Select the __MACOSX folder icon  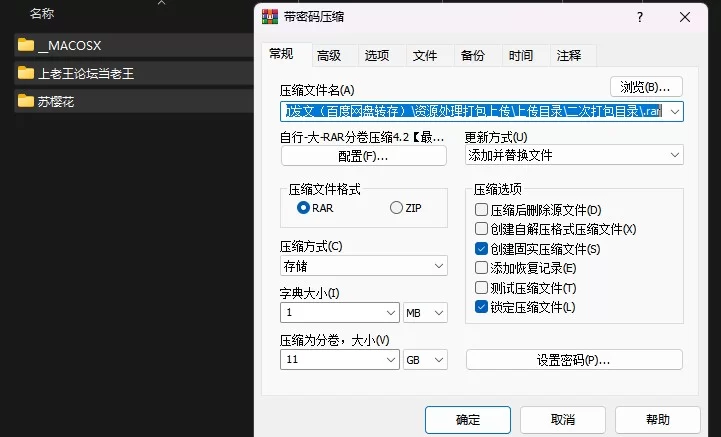(26, 45)
